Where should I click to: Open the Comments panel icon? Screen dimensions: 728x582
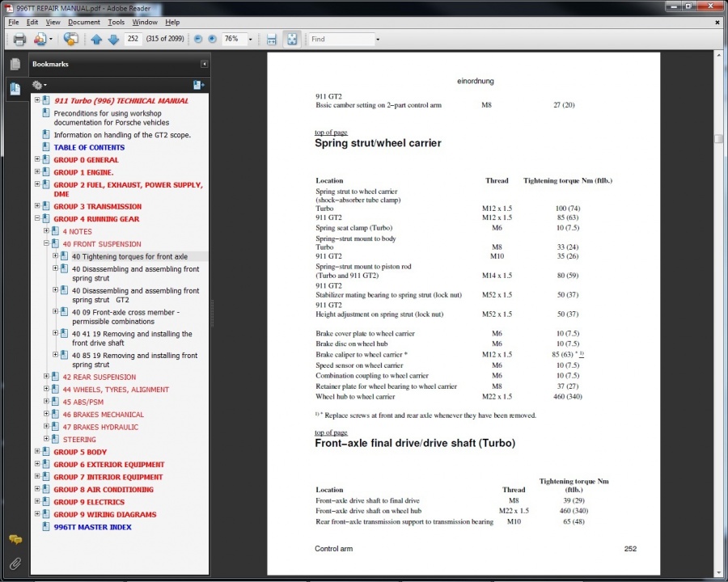pyautogui.click(x=15, y=539)
